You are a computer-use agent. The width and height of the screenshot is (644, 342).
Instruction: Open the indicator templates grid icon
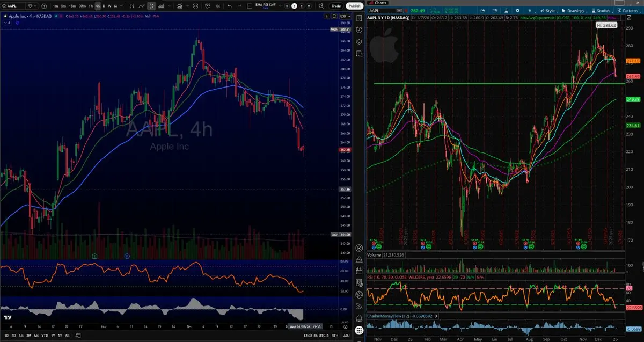[x=195, y=6]
